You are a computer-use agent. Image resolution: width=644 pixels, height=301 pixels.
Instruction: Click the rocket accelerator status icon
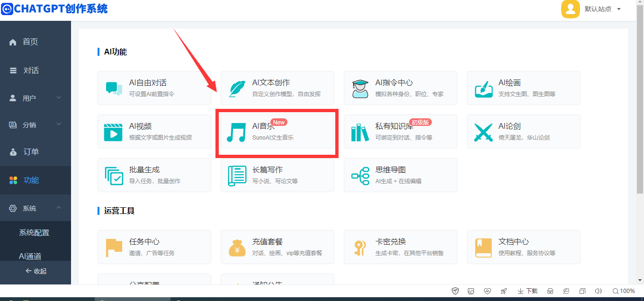[504, 291]
